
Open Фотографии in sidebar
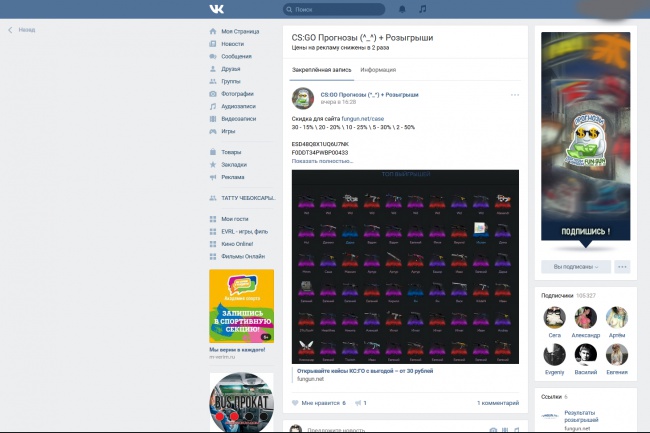point(237,94)
